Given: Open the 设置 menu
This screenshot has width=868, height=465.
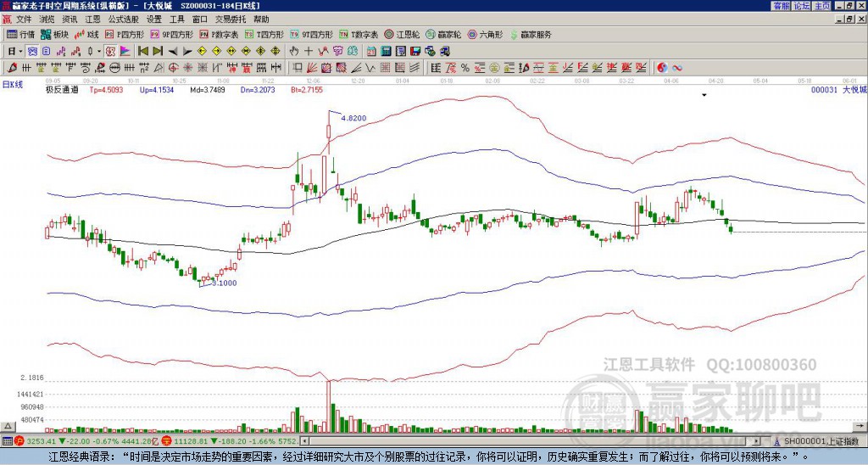Looking at the screenshot, I should [154, 20].
